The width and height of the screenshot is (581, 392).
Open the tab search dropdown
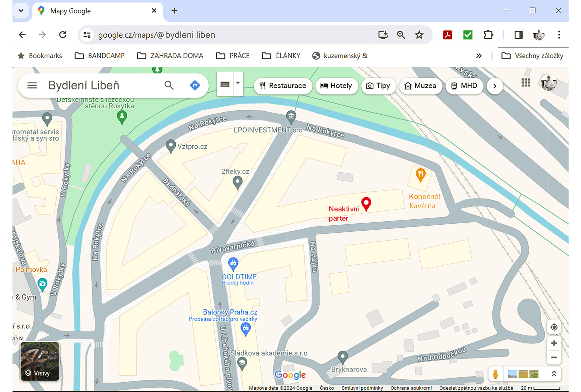(x=21, y=11)
